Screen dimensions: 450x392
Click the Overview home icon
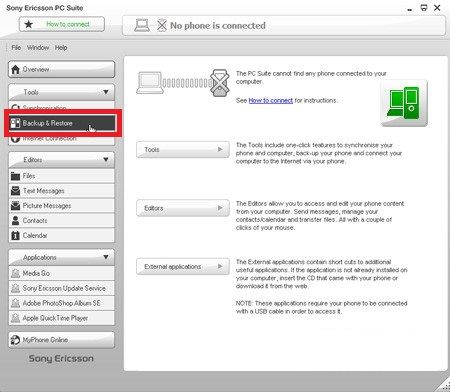[15, 69]
